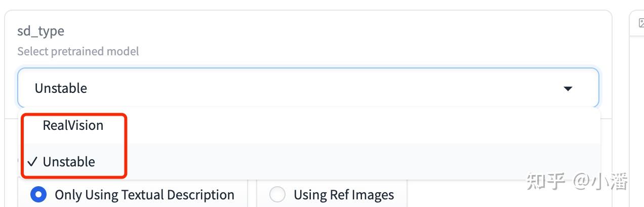Click the sd_type combo box showing Unstable
The height and width of the screenshot is (207, 644).
tap(308, 88)
